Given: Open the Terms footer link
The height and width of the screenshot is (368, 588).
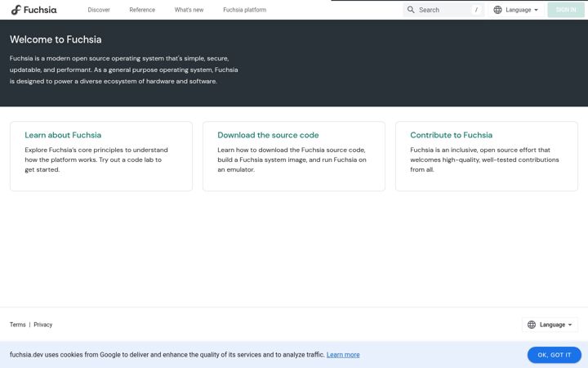Looking at the screenshot, I should [x=18, y=325].
